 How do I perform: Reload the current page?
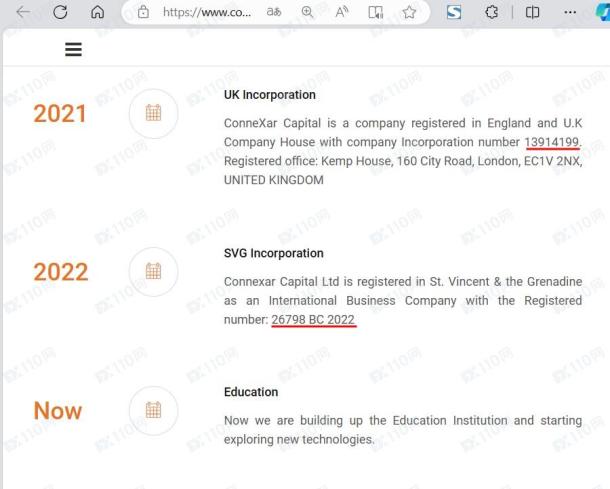pos(60,12)
